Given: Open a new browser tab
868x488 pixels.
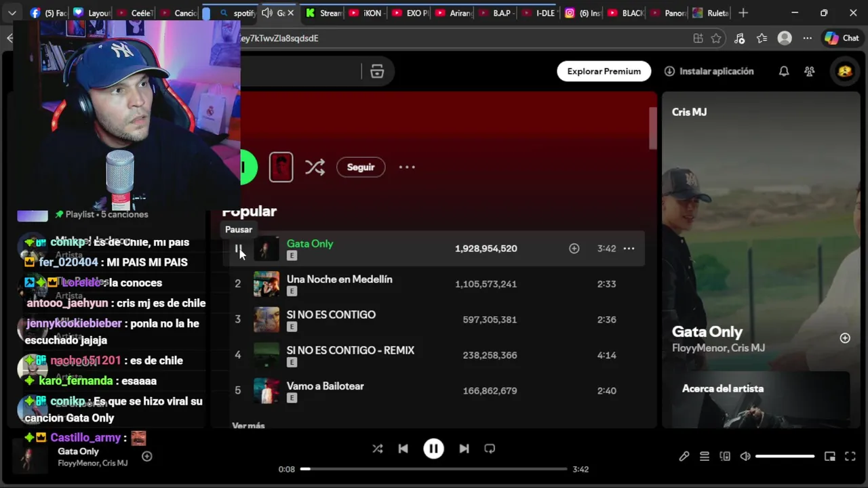Looking at the screenshot, I should pyautogui.click(x=743, y=13).
